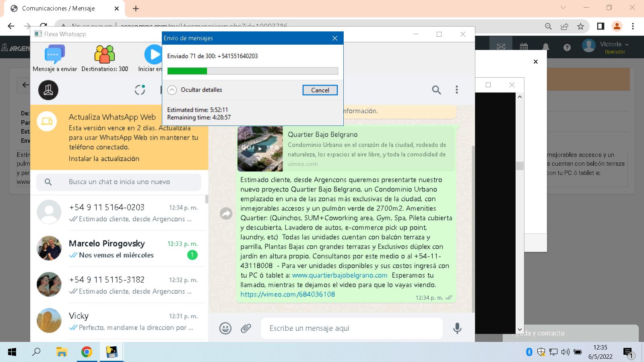Collapse details with Ocultar detalles chevron
Image resolution: width=644 pixels, height=362 pixels.
click(172, 90)
